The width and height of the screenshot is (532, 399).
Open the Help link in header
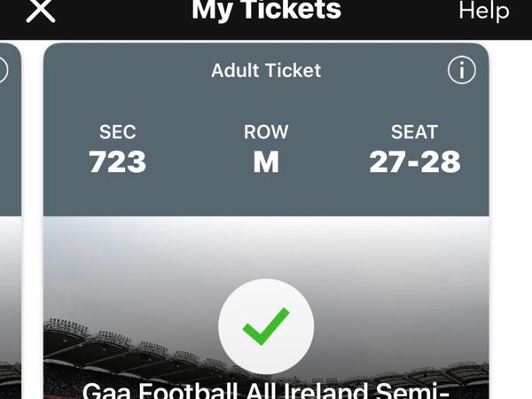[484, 11]
